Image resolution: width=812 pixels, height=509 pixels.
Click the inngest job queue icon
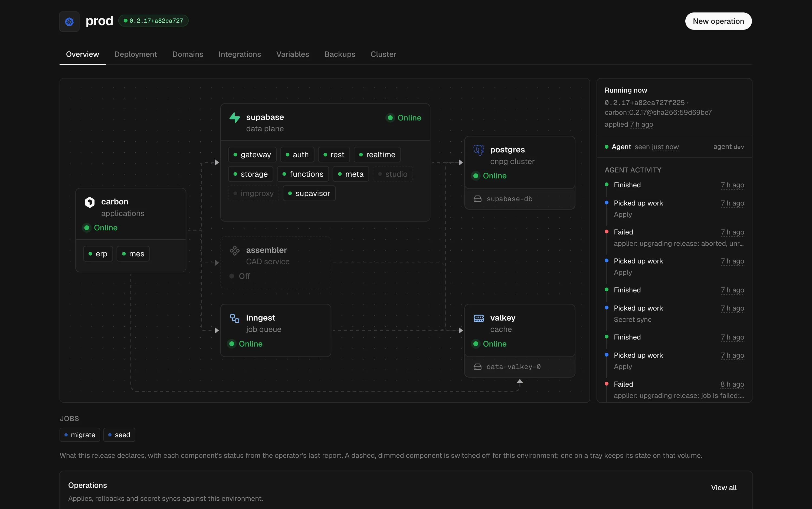click(x=235, y=318)
